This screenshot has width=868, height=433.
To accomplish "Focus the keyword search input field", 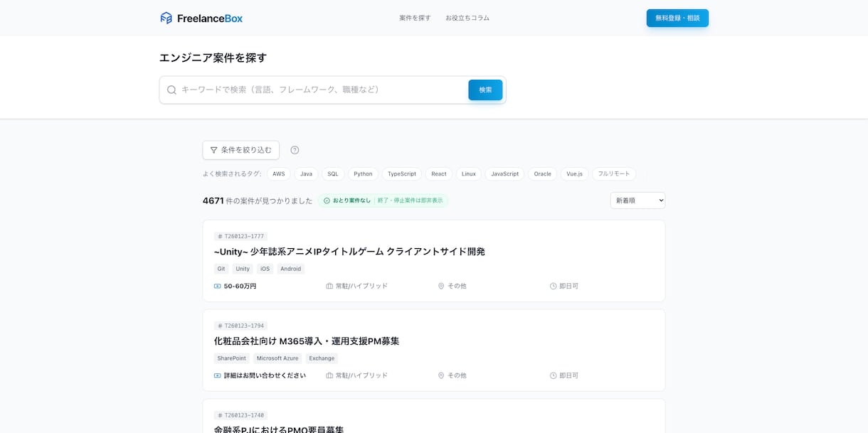I will [322, 90].
